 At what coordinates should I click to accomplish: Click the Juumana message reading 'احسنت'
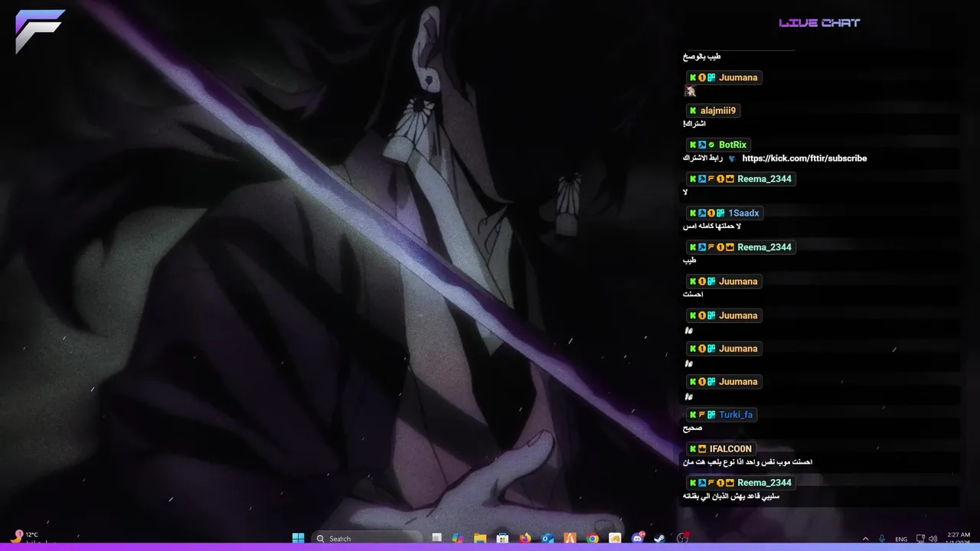coord(693,295)
